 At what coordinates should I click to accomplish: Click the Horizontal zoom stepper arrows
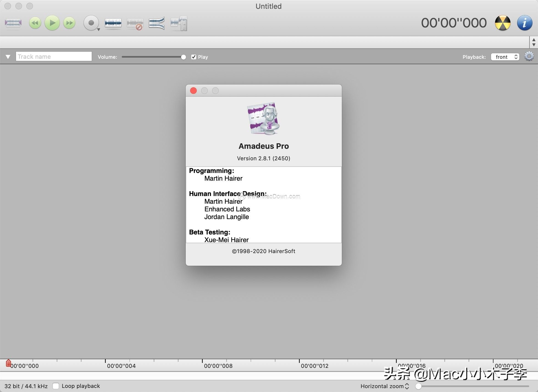(407, 386)
